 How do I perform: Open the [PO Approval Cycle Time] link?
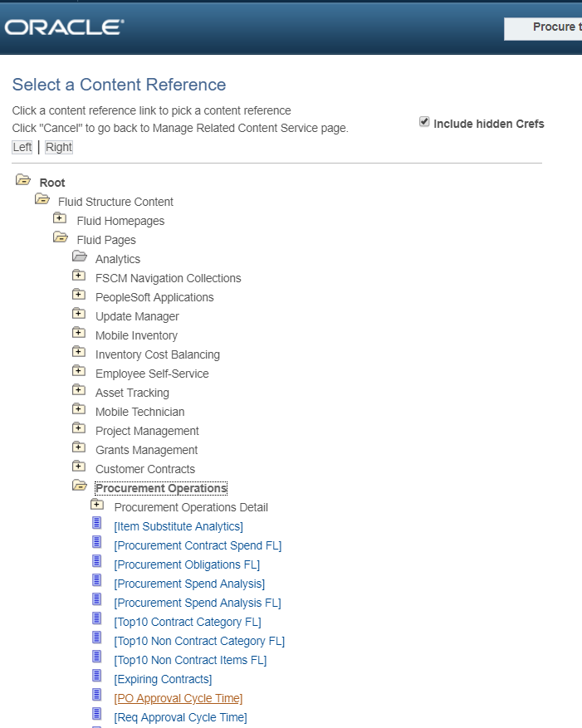pyautogui.click(x=179, y=698)
